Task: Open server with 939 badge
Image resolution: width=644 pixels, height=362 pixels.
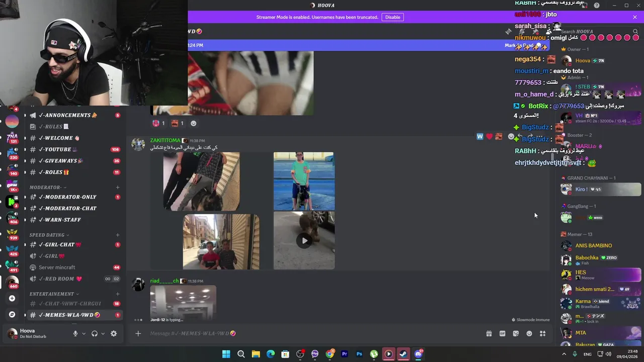Action: click(12, 234)
